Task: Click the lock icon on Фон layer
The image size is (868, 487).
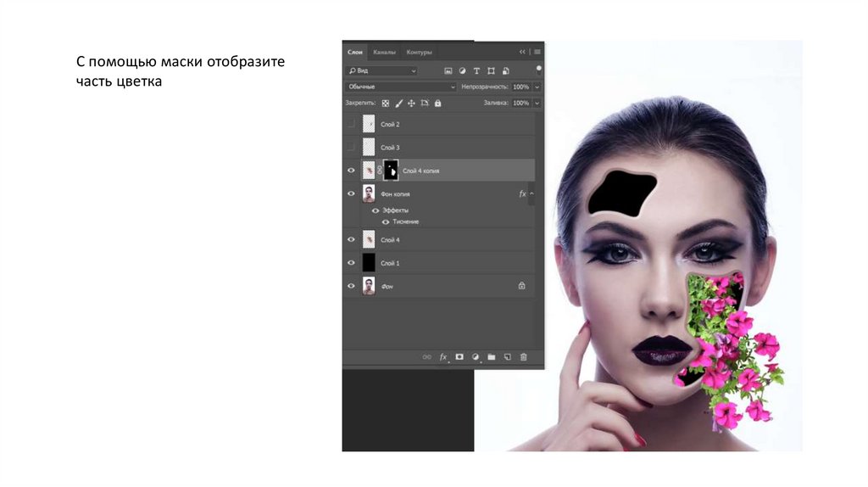Action: (521, 286)
